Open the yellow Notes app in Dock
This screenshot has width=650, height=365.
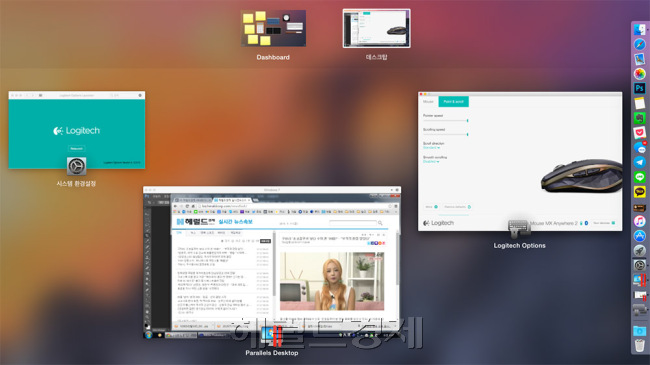(x=639, y=103)
